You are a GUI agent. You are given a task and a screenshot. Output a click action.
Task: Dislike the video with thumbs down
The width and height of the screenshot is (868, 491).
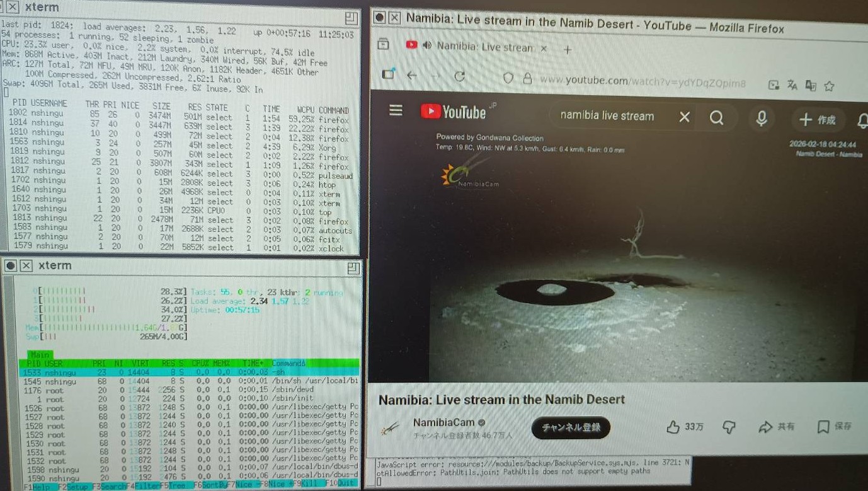(x=729, y=427)
